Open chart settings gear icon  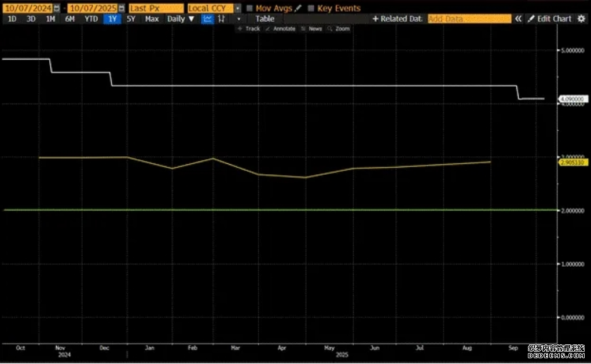click(x=582, y=19)
